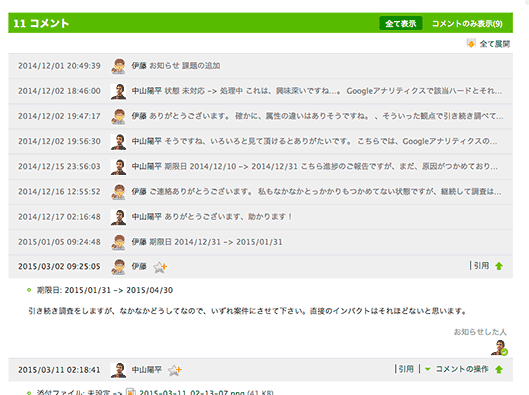Expand the 2014/12/02 19:56:30 comment row

[260, 141]
